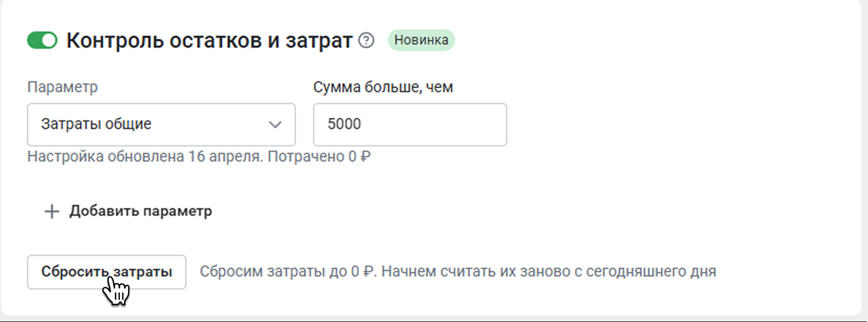The width and height of the screenshot is (868, 322).
Task: Click the Потрачено 0 ₽ status text
Action: (x=319, y=157)
